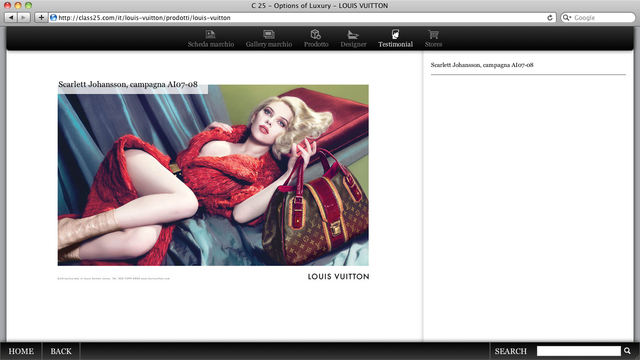The image size is (640, 360).
Task: Click the Gallery marchio tab label
Action: click(x=269, y=44)
